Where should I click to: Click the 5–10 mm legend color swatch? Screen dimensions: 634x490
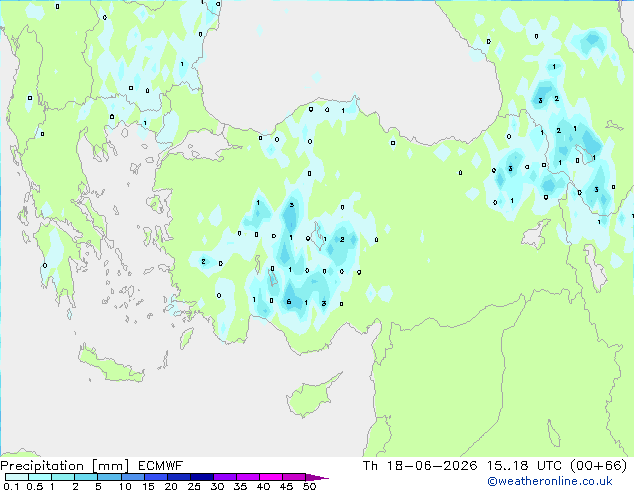pos(109,477)
